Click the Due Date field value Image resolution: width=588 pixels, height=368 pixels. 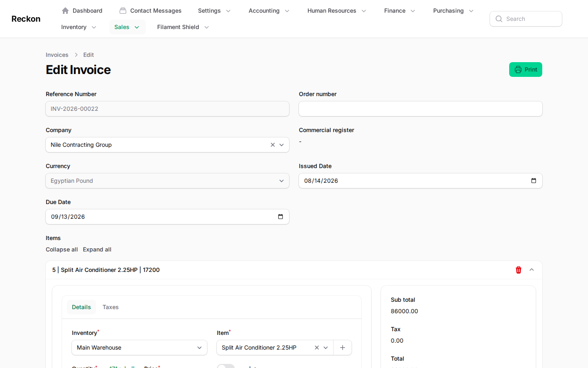tap(68, 217)
